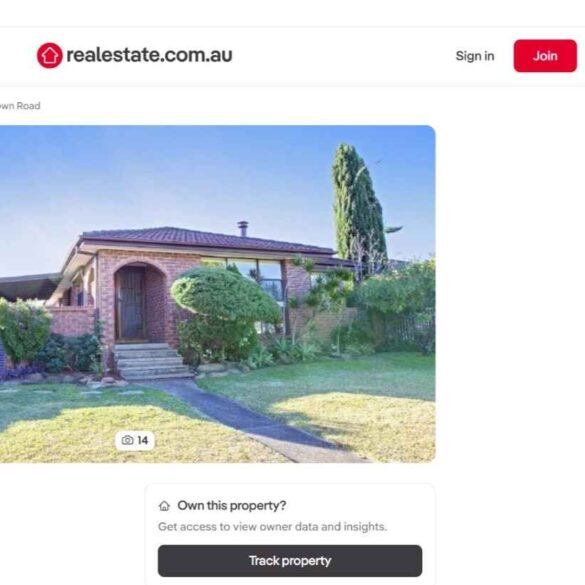
Task: Select the 'Own this property?' heading
Action: pos(232,506)
